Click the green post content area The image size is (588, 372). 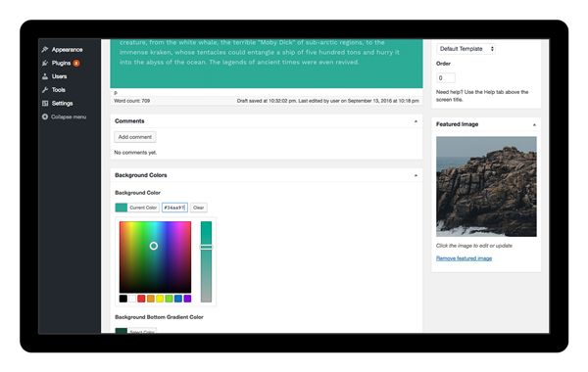267,64
